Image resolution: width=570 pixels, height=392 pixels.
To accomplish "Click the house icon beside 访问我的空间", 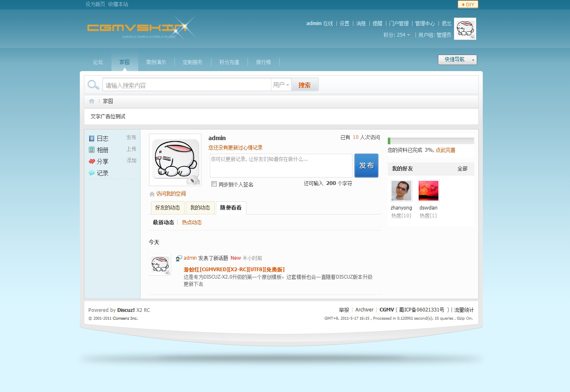I will pyautogui.click(x=152, y=194).
